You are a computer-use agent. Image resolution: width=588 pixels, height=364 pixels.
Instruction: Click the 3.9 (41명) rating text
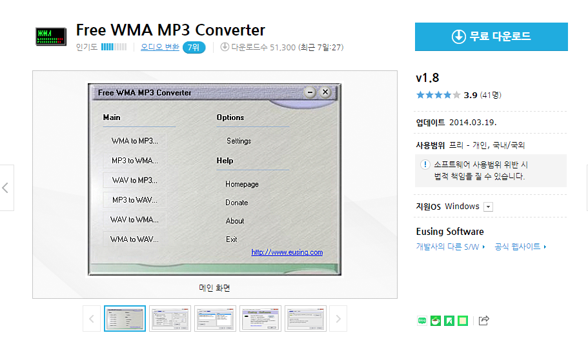[x=482, y=96]
